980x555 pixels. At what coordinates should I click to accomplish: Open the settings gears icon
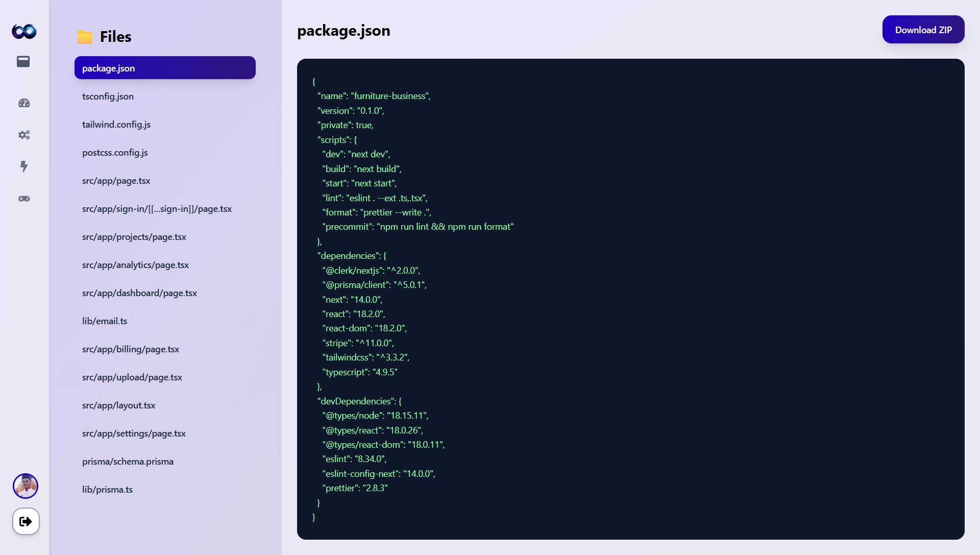coord(24,135)
